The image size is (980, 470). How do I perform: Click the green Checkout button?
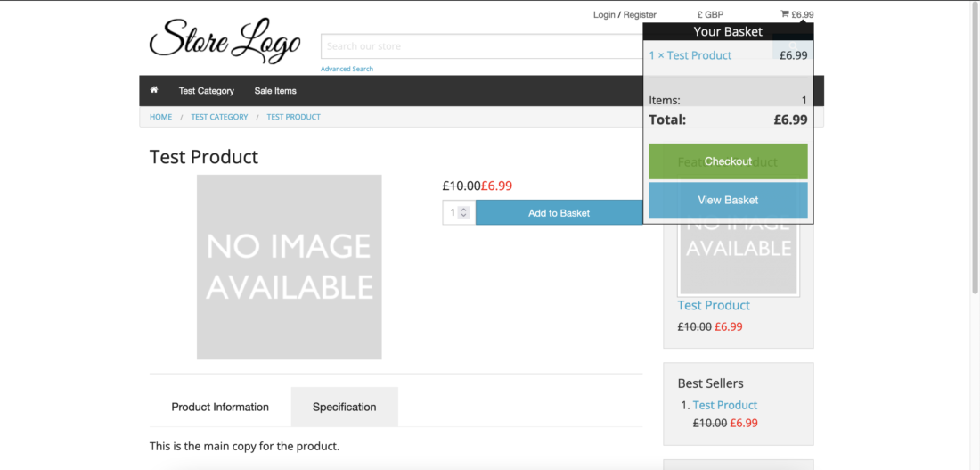pos(728,161)
